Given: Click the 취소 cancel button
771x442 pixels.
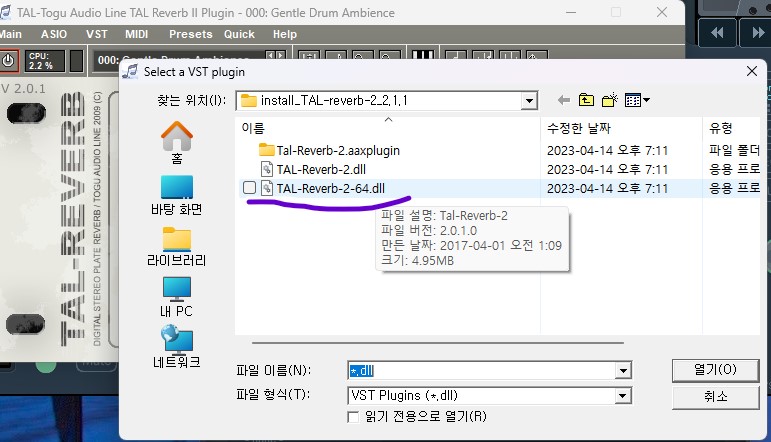Looking at the screenshot, I should click(715, 396).
